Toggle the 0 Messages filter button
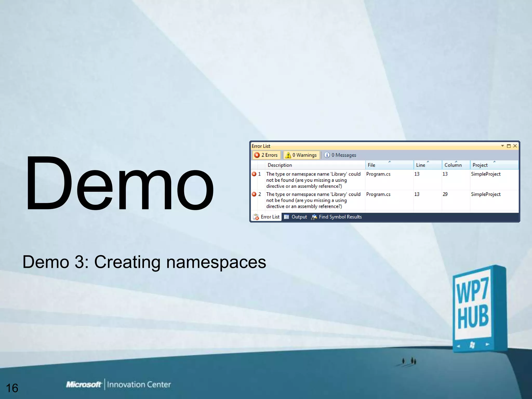532x399 pixels. tap(340, 155)
